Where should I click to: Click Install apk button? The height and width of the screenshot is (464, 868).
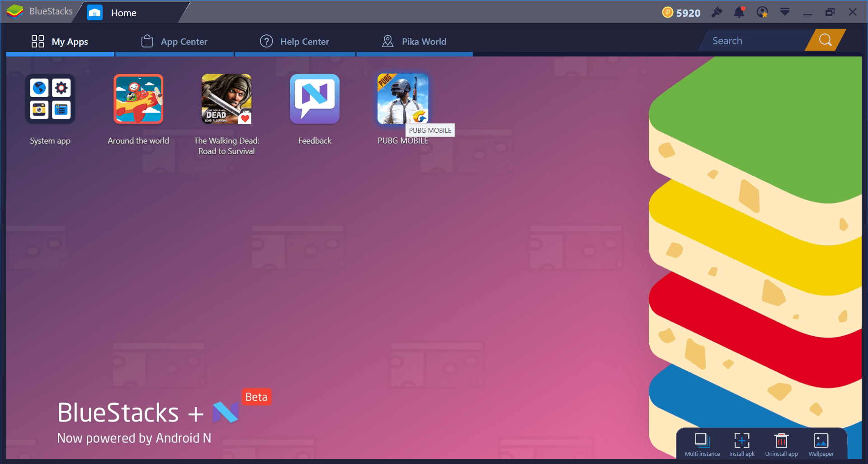click(x=742, y=444)
